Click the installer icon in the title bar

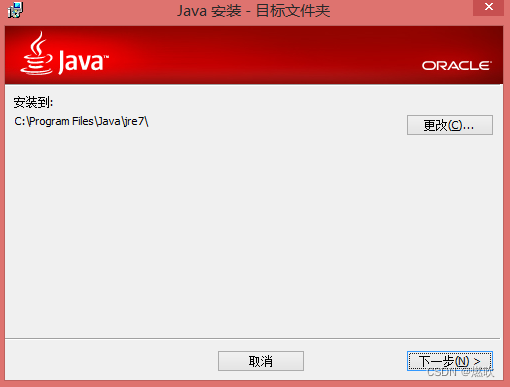[15, 10]
